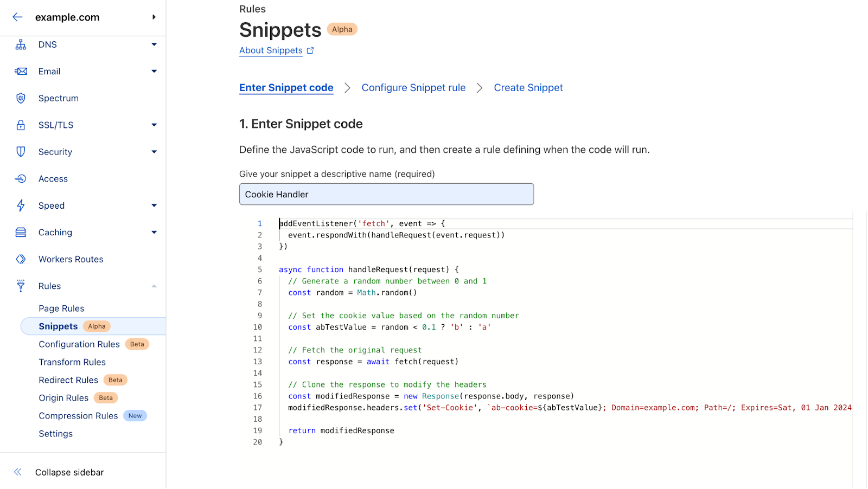Click the back arrow next to example.com

tap(17, 17)
